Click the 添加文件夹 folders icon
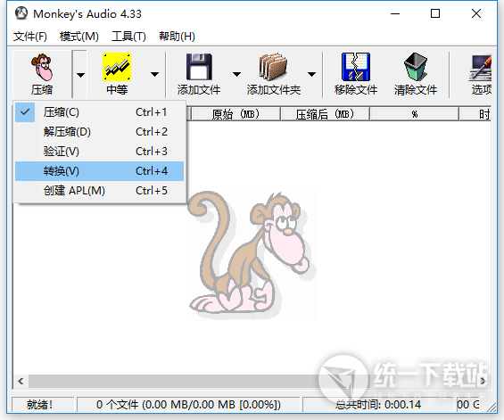 [x=273, y=67]
